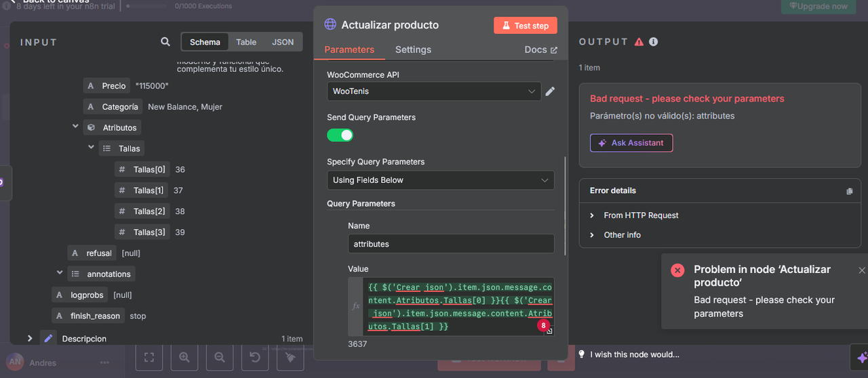Click the output info icon

tap(653, 42)
